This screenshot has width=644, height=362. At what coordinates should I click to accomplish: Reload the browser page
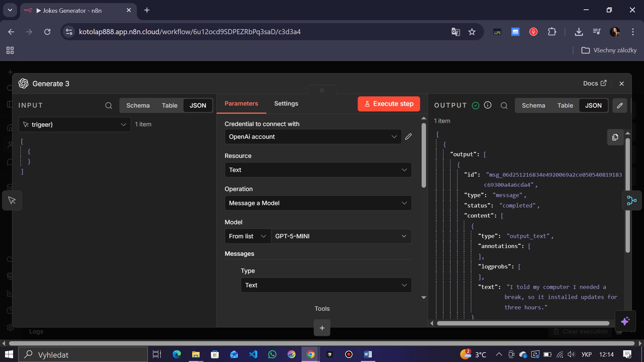[47, 32]
